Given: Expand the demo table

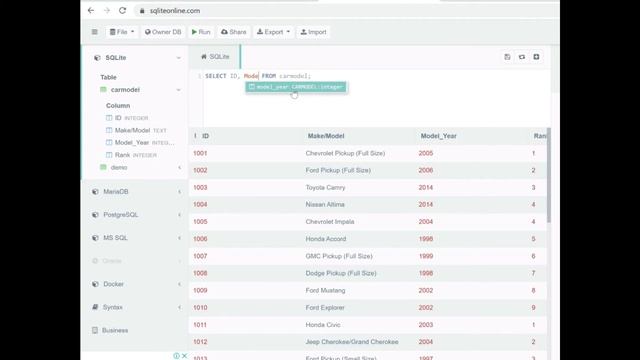Looking at the screenshot, I should coord(179,167).
